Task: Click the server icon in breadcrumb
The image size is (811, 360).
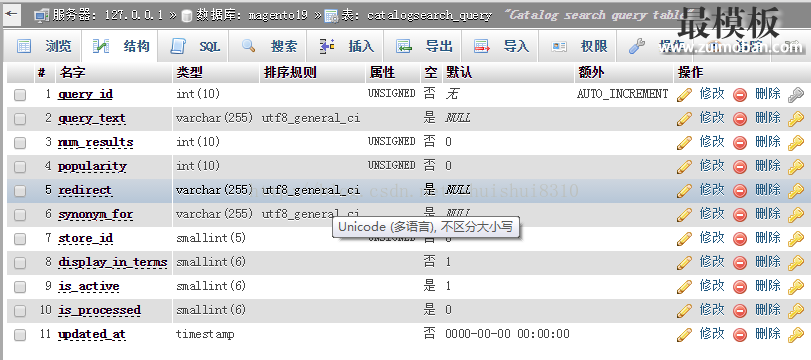Action: click(42, 16)
